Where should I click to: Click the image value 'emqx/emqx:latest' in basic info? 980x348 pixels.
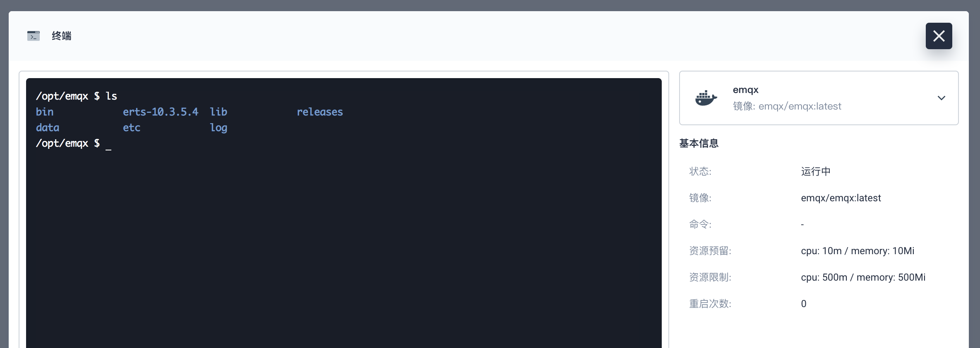point(841,198)
